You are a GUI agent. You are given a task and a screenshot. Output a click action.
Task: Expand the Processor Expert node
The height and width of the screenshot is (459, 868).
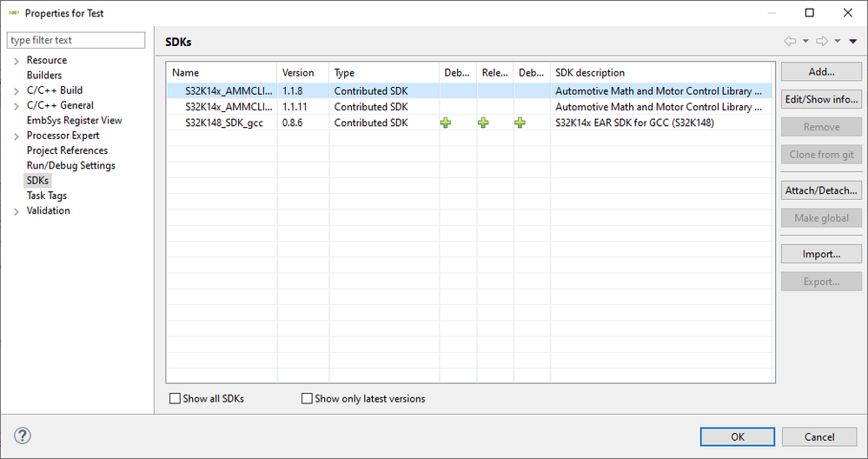(17, 136)
